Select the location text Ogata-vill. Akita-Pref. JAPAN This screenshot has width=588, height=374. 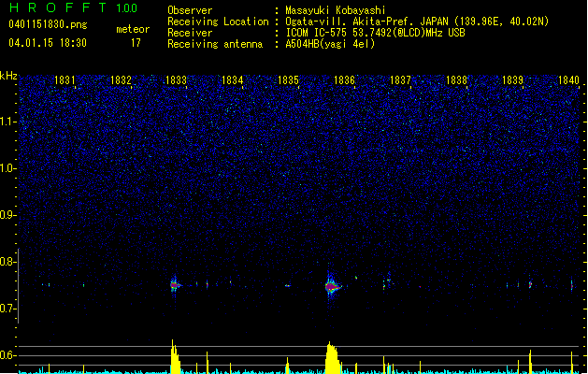tap(365, 22)
